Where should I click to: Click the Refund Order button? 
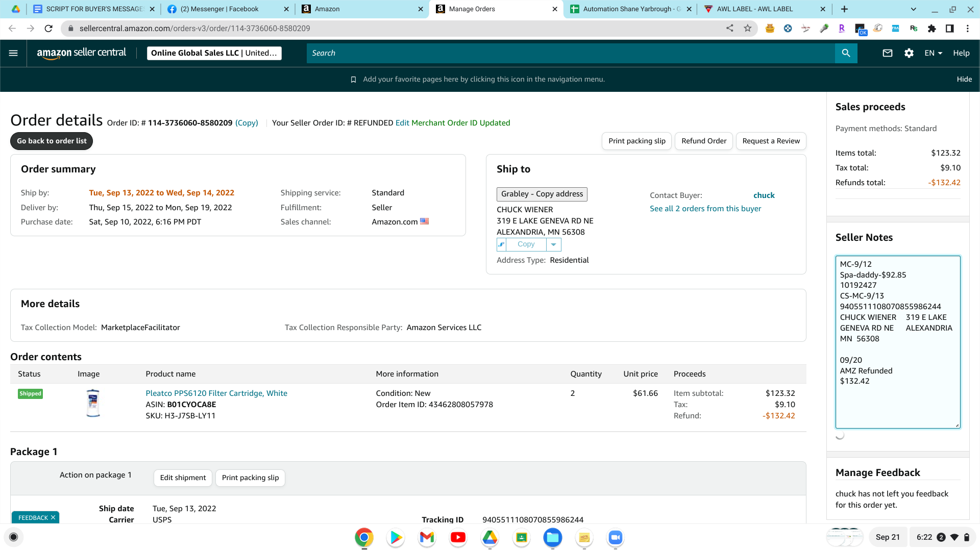[x=704, y=141]
